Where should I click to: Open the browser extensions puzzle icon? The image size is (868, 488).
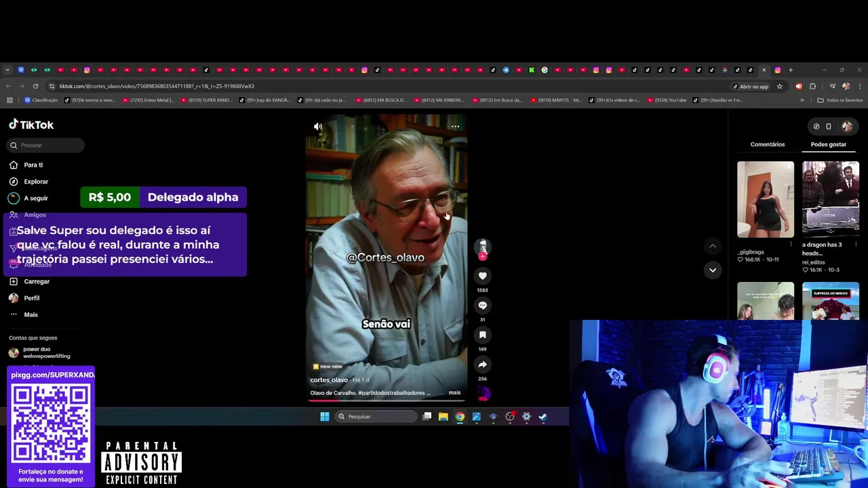coord(812,87)
